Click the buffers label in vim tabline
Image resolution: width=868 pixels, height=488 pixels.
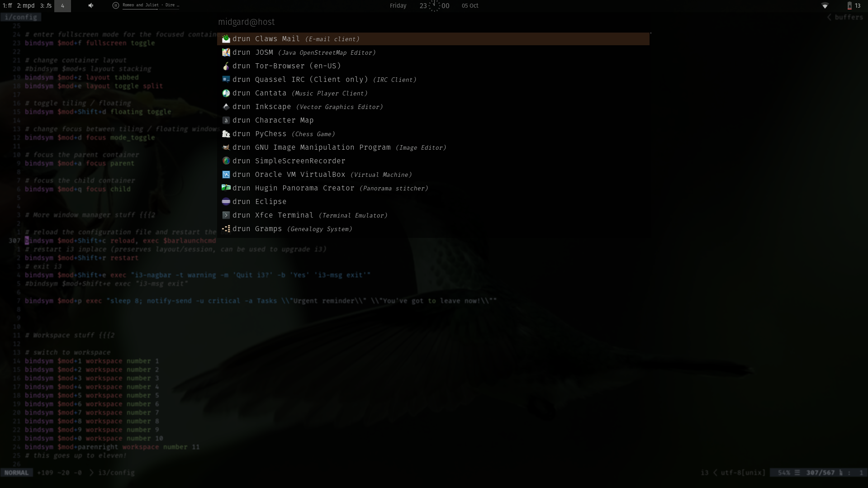(849, 17)
